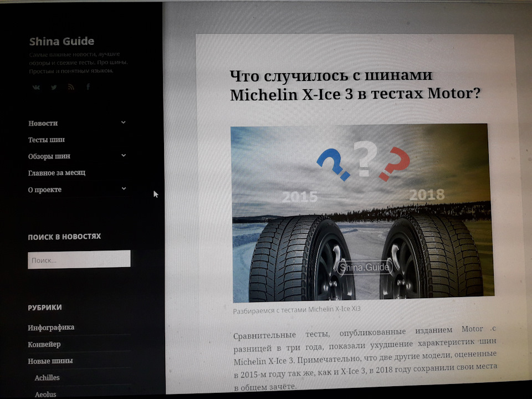532x399 pixels.
Task: Expand the О проекте submenu chevron
Action: coord(124,188)
